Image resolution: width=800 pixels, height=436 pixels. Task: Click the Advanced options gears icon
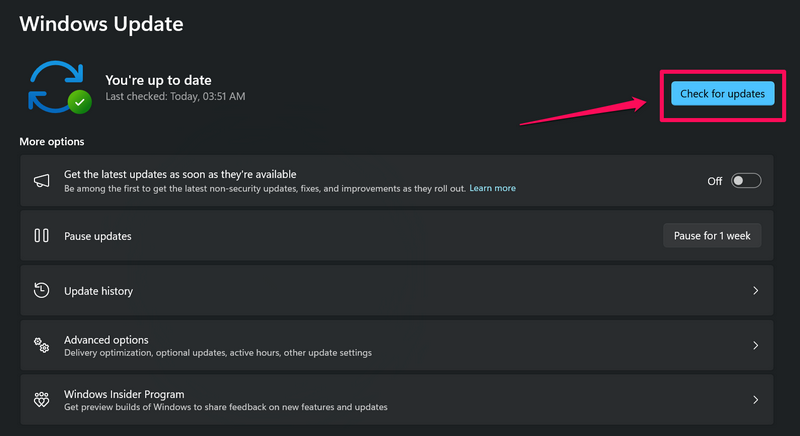42,346
